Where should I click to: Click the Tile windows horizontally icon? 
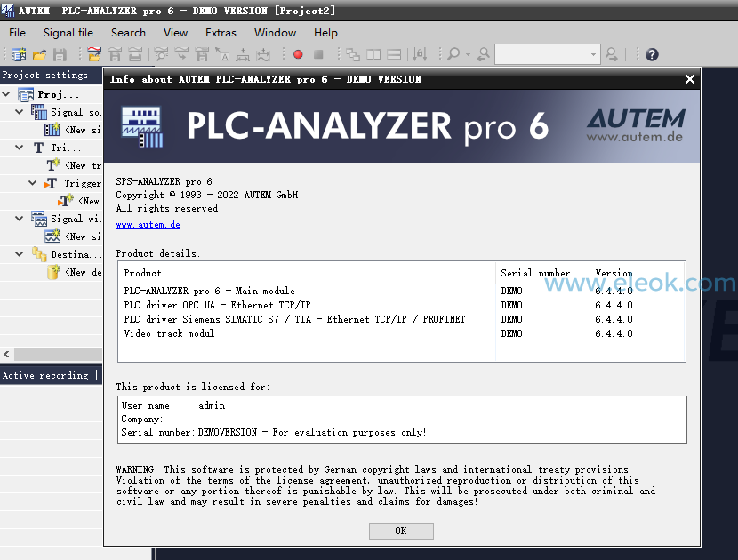(394, 54)
